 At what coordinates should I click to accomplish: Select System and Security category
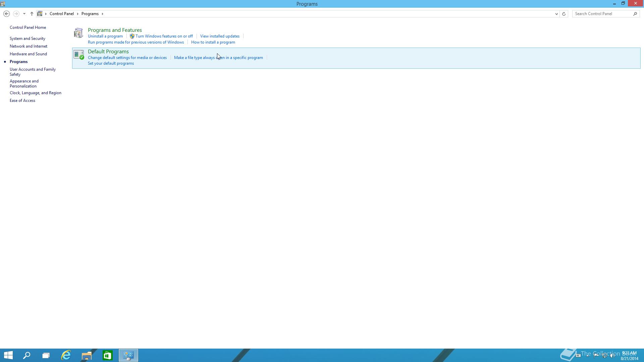(x=28, y=39)
